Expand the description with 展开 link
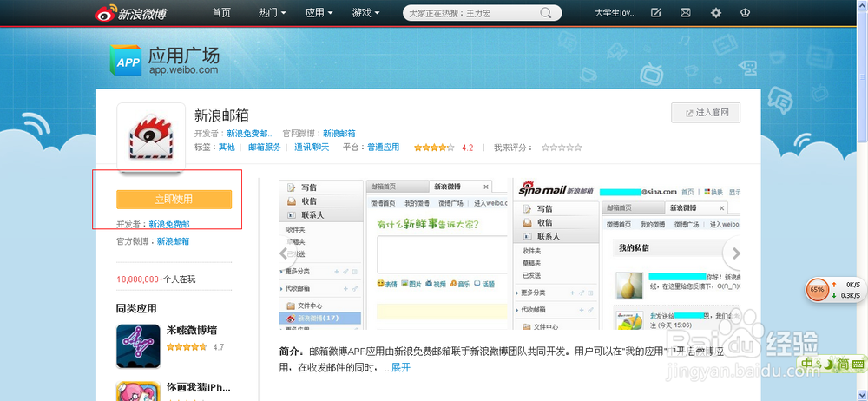 (401, 368)
